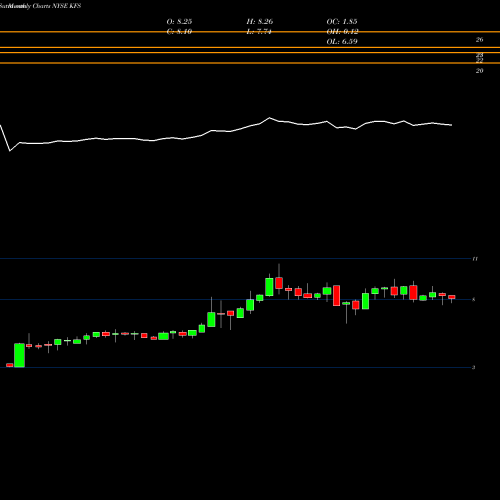Click the price axis label '3'
This screenshot has height=500, width=500.
pos(473,367)
